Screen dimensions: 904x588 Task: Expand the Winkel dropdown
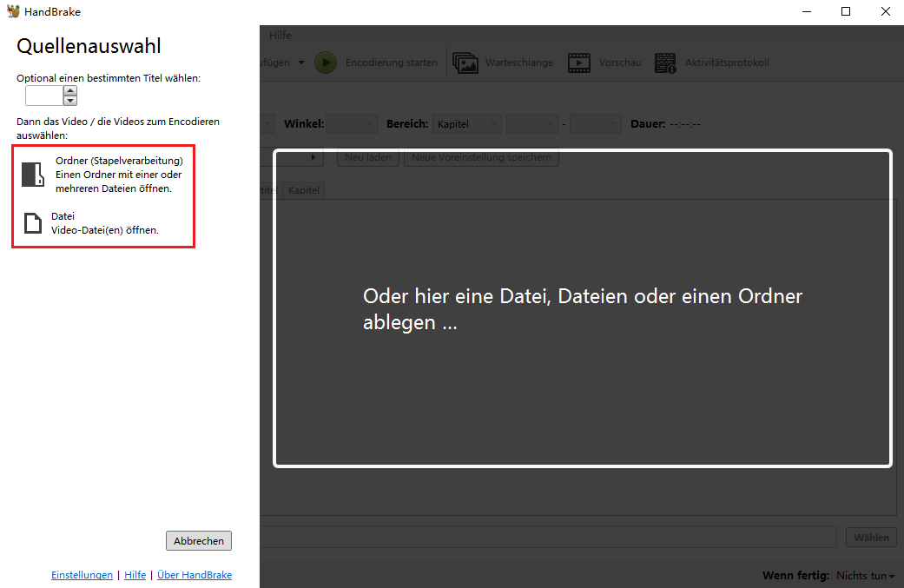tap(352, 124)
